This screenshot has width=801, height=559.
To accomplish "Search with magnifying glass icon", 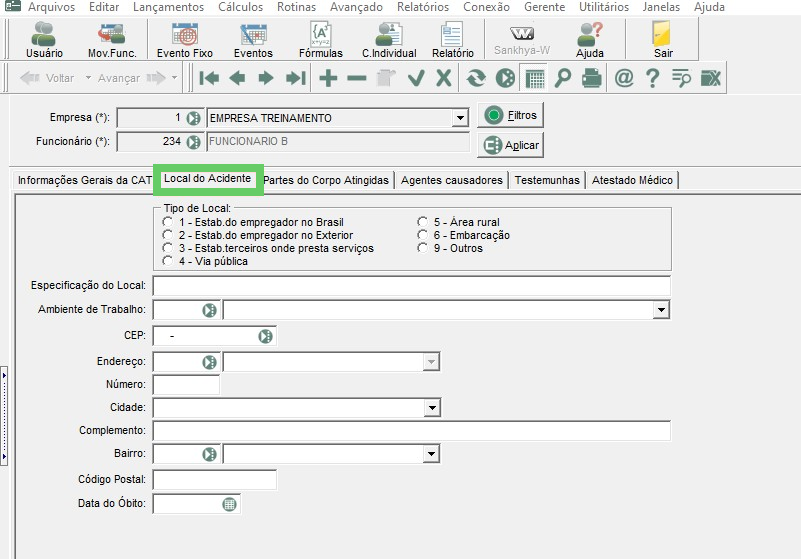I will point(562,78).
